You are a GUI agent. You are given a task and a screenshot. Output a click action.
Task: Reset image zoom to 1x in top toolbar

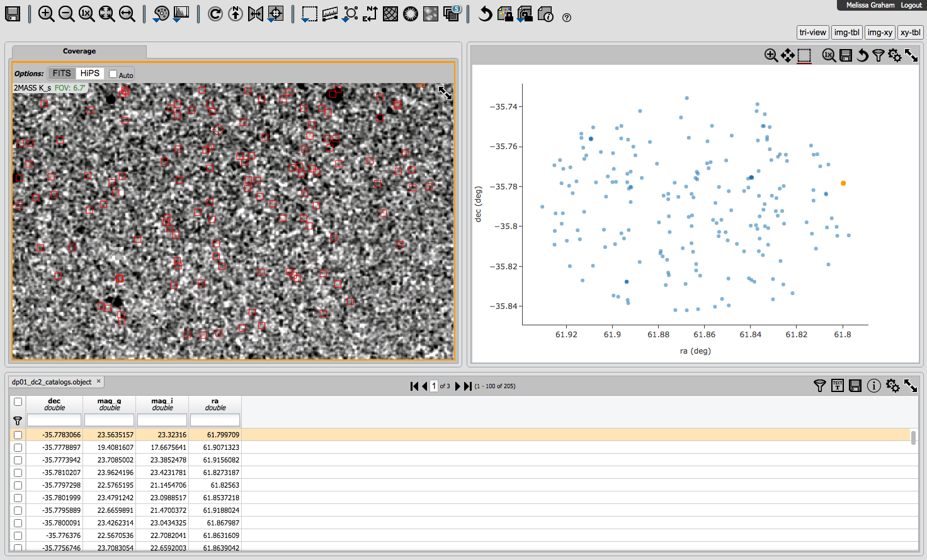click(87, 14)
